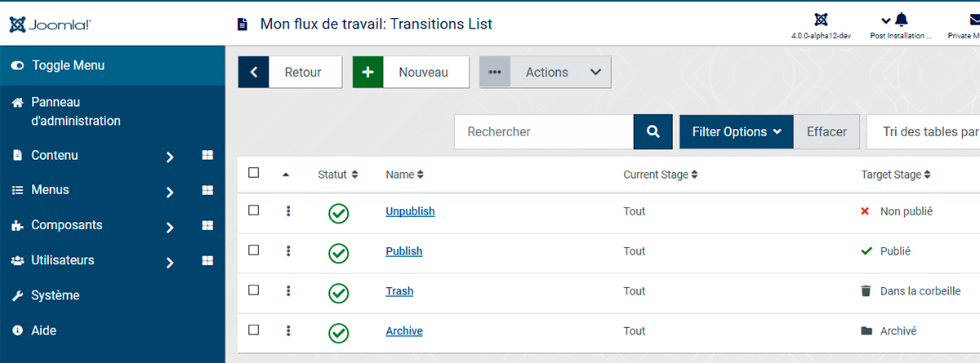The height and width of the screenshot is (363, 980).
Task: Click Joomla version 4.0.0-alpha12-dev icon
Action: point(821,20)
